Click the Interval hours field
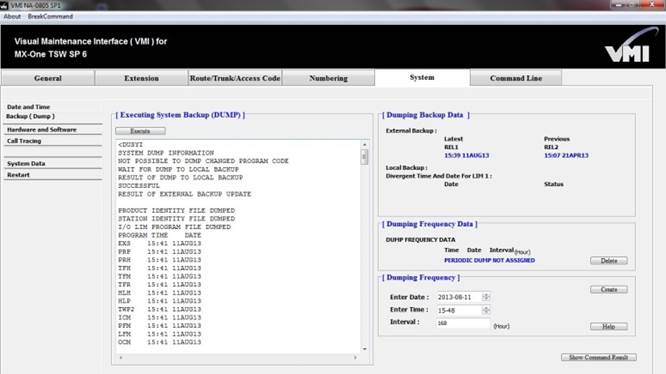 tap(463, 323)
